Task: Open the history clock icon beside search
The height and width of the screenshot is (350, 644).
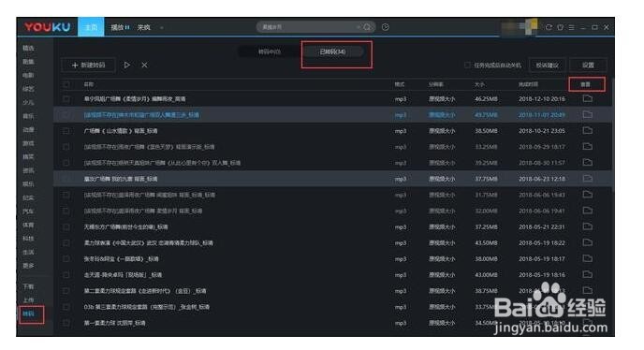Action: (386, 27)
